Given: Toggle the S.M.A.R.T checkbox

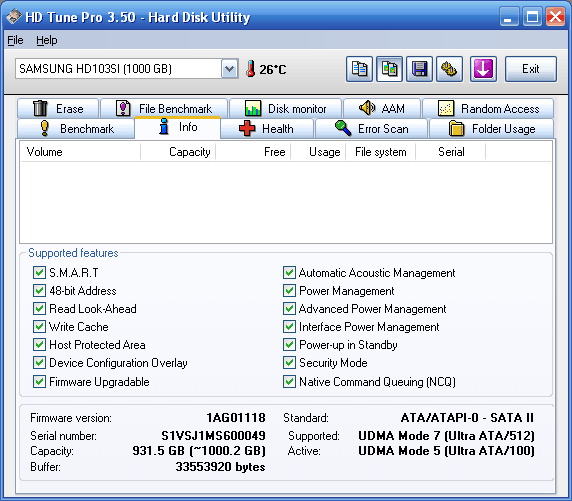Looking at the screenshot, I should 39,273.
